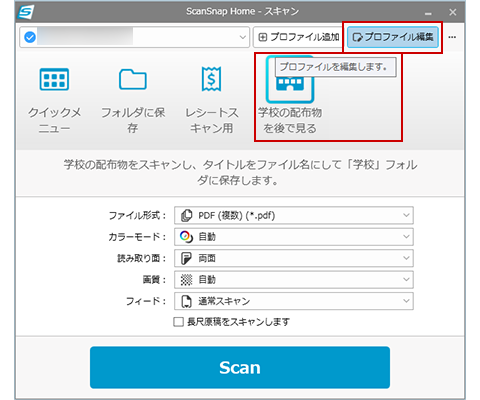
Task: Close the ScanSnap Home scan window
Action: (453, 12)
